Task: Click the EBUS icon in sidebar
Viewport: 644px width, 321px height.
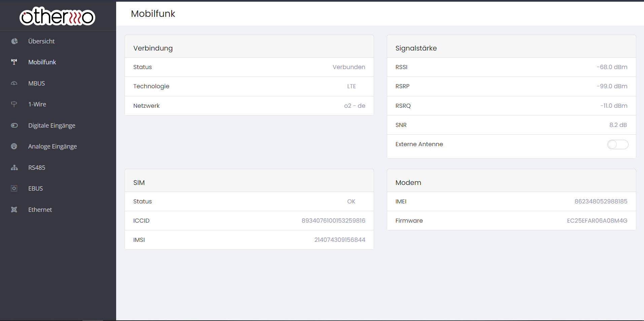Action: point(14,188)
